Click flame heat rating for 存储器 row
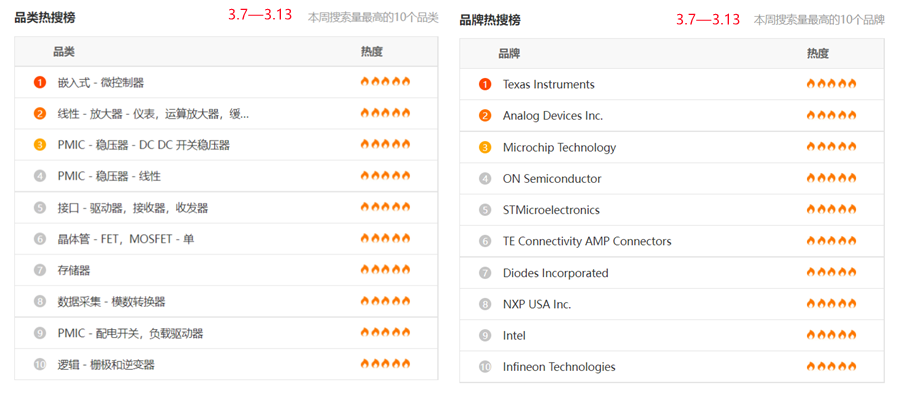The height and width of the screenshot is (397, 900). tap(385, 269)
